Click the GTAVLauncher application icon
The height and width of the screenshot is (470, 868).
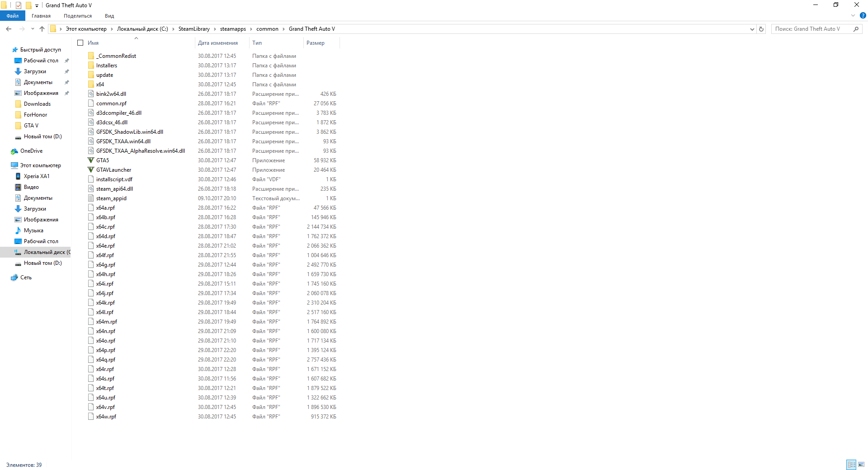91,170
